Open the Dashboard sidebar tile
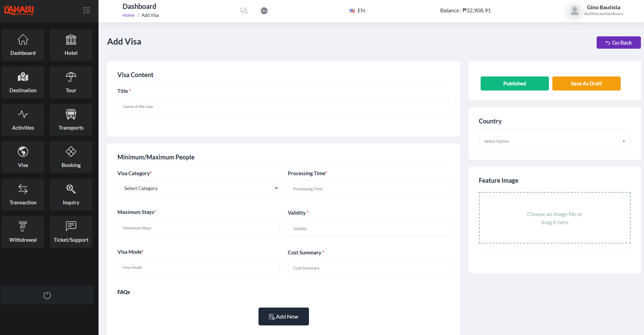Image resolution: width=644 pixels, height=335 pixels. 23,45
